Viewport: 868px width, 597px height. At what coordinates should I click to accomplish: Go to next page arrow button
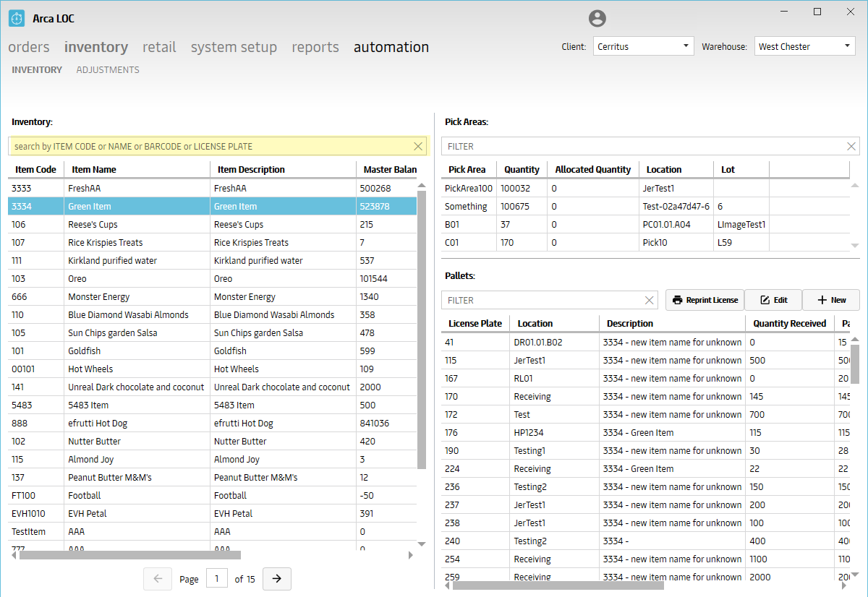277,579
